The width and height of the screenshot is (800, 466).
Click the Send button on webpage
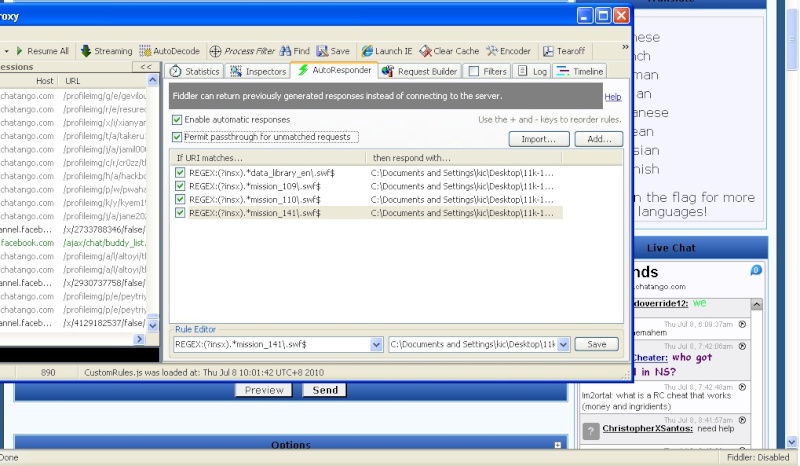click(x=325, y=390)
